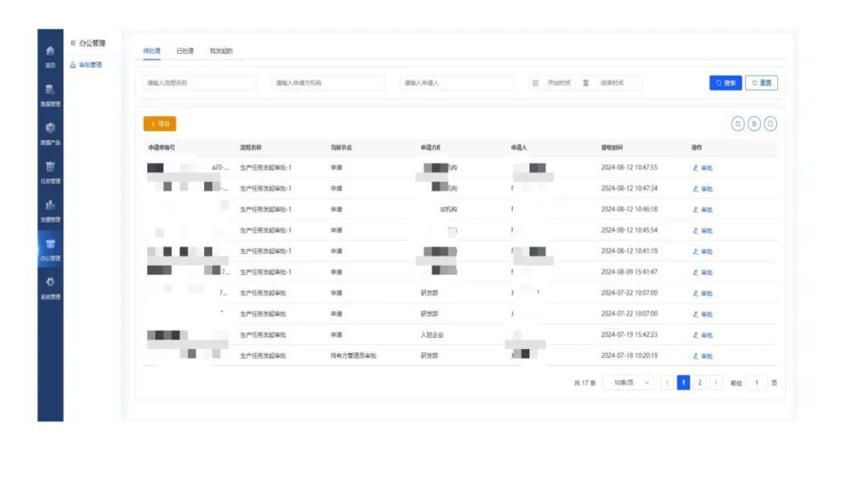
Task: Click the 申请人 column header
Action: click(518, 148)
